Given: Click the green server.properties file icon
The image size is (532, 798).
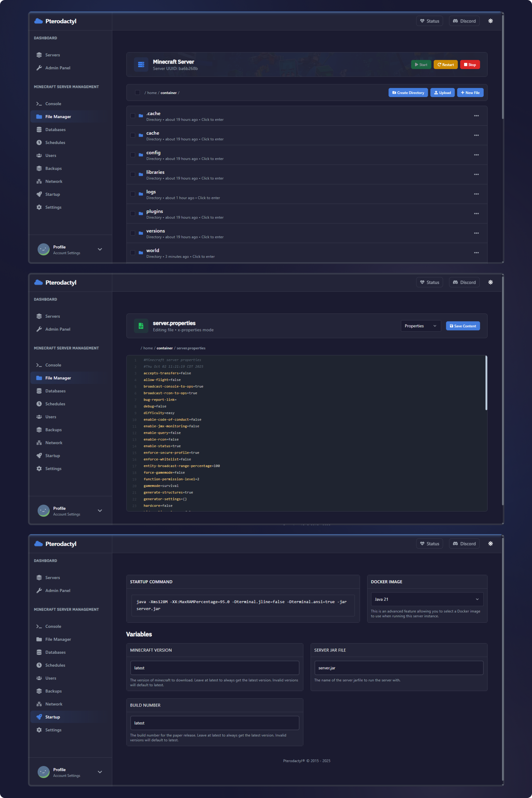Looking at the screenshot, I should (141, 326).
